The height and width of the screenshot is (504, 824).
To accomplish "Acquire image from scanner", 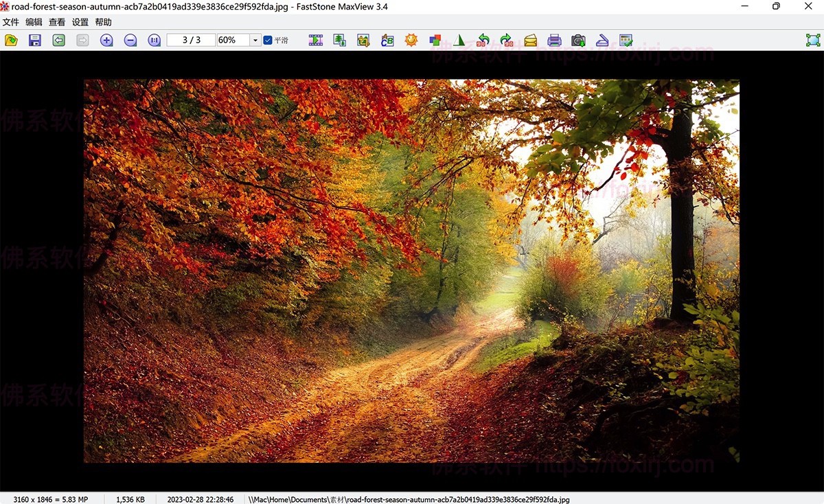I will click(x=602, y=40).
